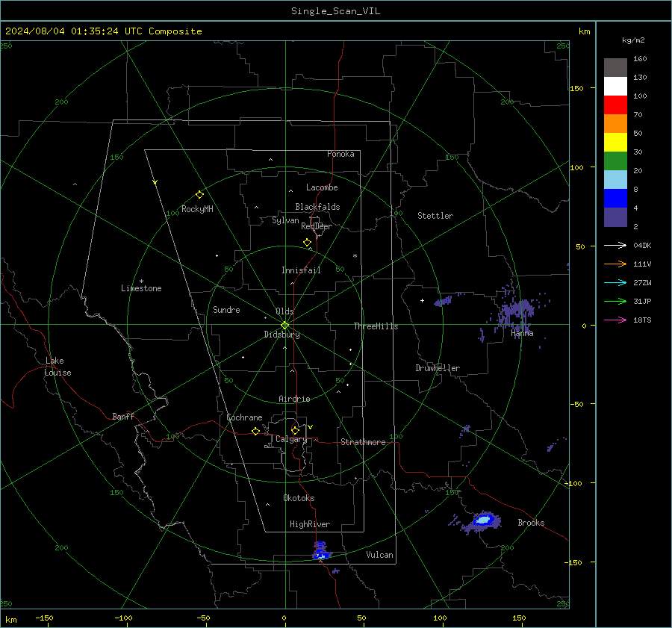The image size is (672, 628).
Task: Click the Stettler label
Action: click(435, 216)
